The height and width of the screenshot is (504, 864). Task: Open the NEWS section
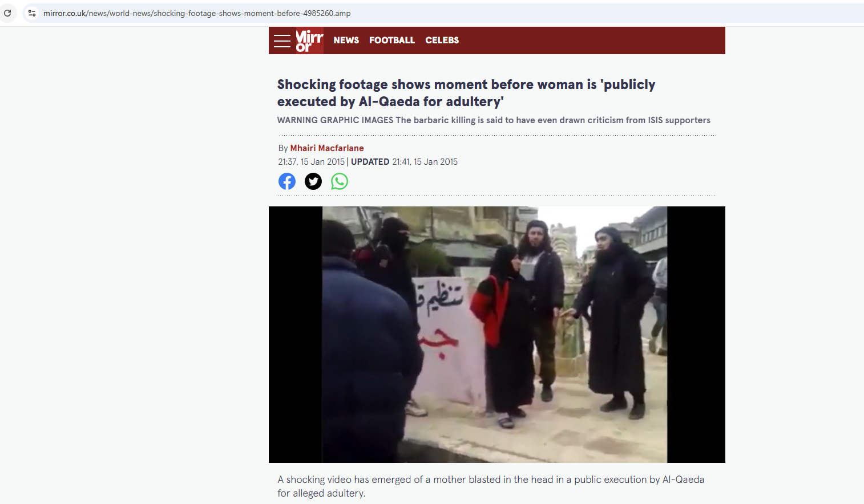pyautogui.click(x=346, y=40)
